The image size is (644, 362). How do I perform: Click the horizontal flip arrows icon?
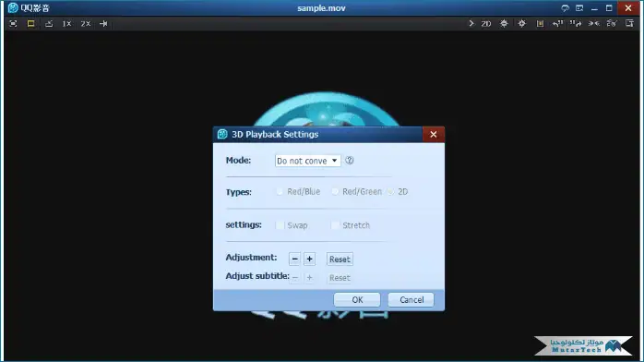tap(594, 23)
